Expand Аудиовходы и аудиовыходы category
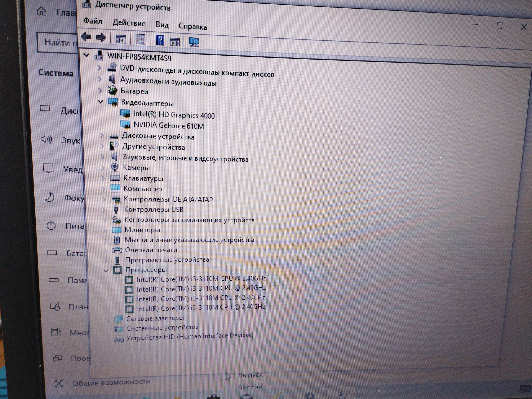Image resolution: width=532 pixels, height=399 pixels. tap(100, 79)
